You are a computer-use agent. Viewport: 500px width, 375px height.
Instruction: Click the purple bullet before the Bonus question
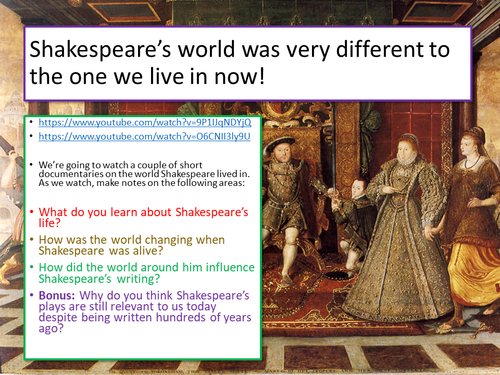(x=32, y=295)
